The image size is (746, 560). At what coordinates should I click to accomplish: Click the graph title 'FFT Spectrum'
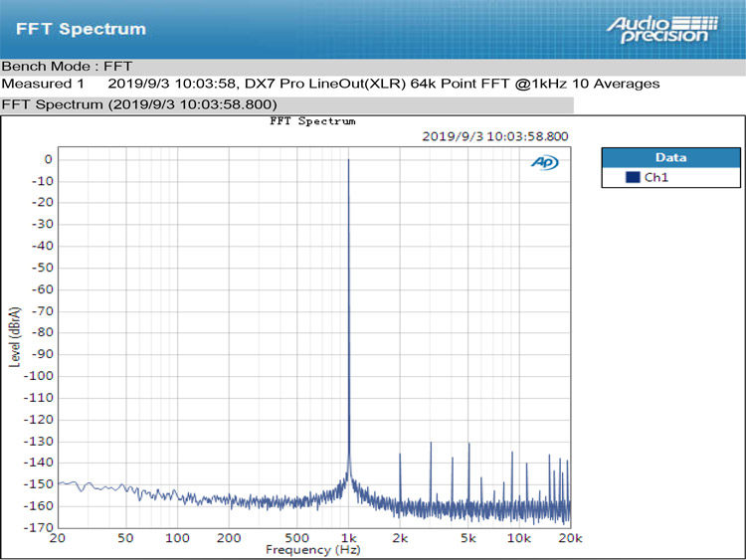(x=312, y=120)
